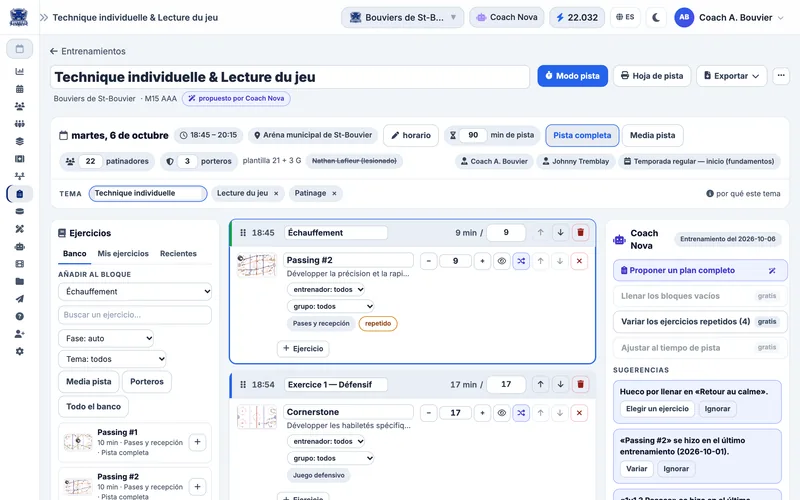The height and width of the screenshot is (500, 800).
Task: Open the Passing #2 diagram thumbnail in block
Action: (257, 265)
